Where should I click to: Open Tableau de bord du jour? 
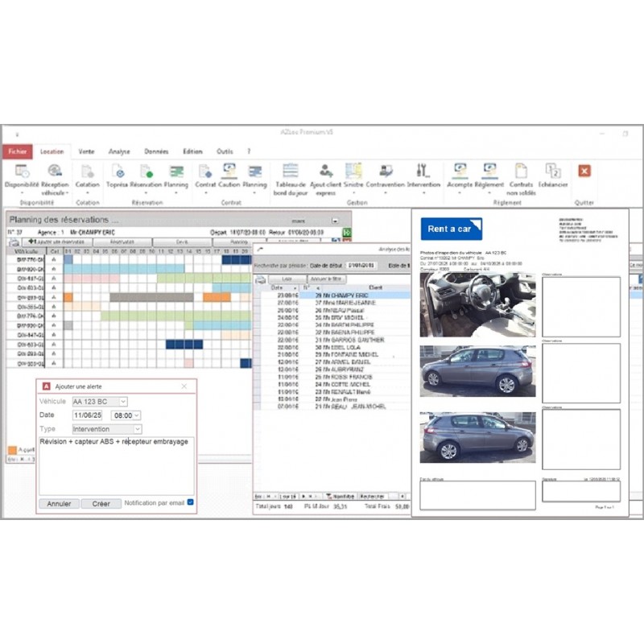click(291, 171)
